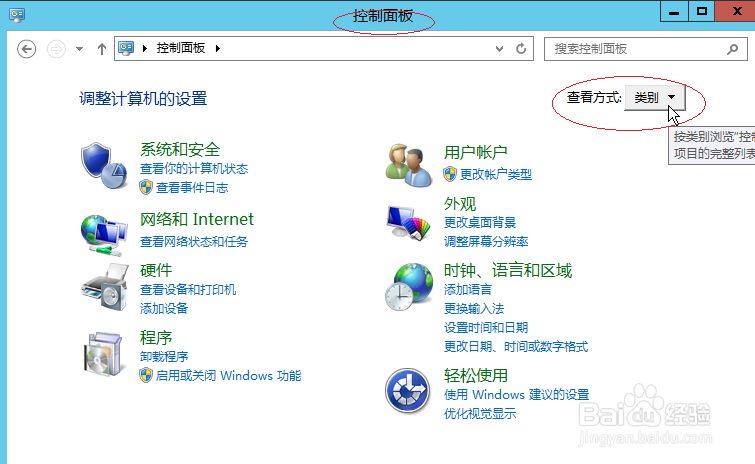The width and height of the screenshot is (755, 464).
Task: Expand the address bar history chevron
Action: tap(499, 49)
